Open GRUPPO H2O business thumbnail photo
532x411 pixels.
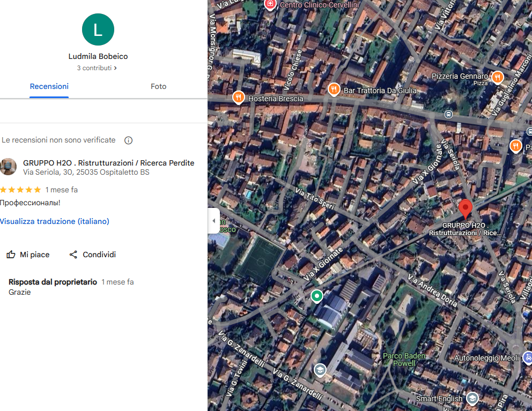8,167
